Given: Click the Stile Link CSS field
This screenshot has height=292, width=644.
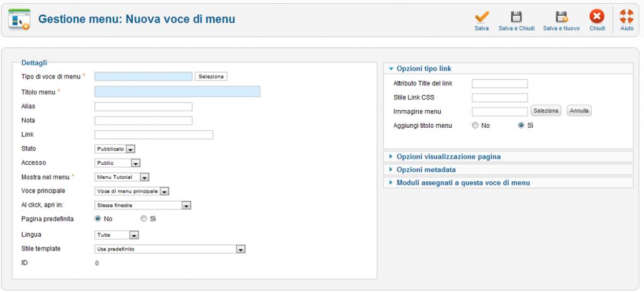Looking at the screenshot, I should 499,98.
